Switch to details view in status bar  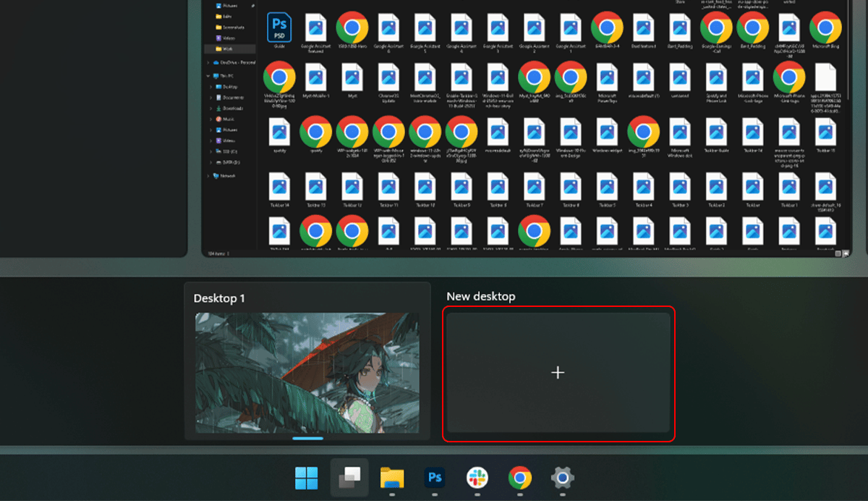tap(838, 253)
